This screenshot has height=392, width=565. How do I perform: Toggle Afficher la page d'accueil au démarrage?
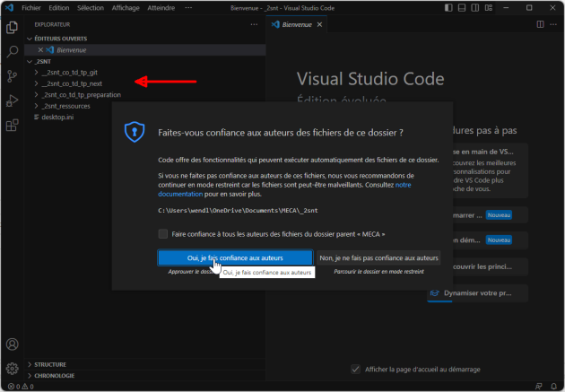356,369
